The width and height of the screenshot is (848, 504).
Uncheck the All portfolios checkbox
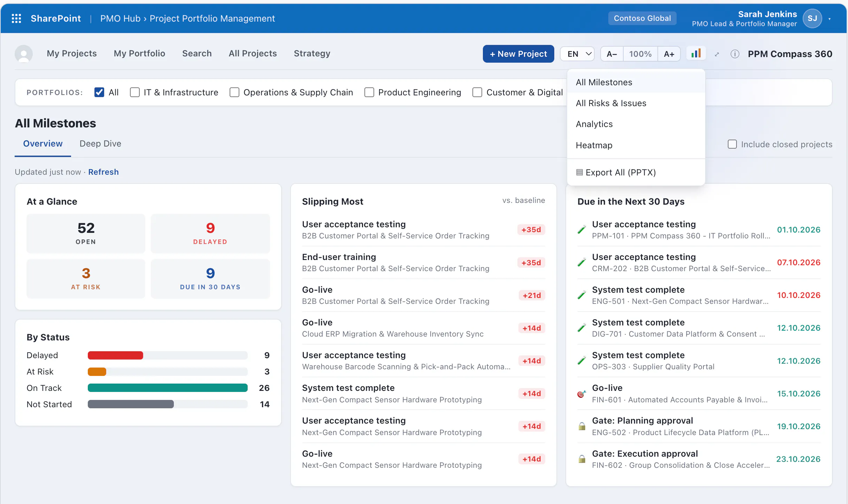point(99,92)
